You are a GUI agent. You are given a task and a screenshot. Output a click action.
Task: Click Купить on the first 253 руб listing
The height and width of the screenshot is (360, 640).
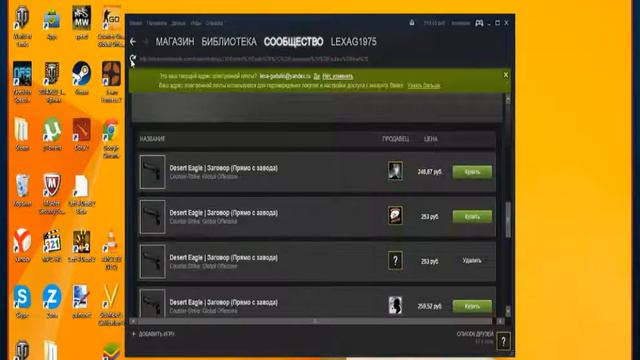pyautogui.click(x=472, y=217)
